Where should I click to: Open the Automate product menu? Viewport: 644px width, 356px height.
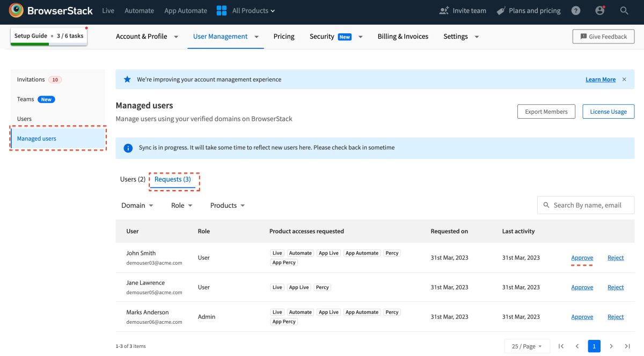pos(139,10)
